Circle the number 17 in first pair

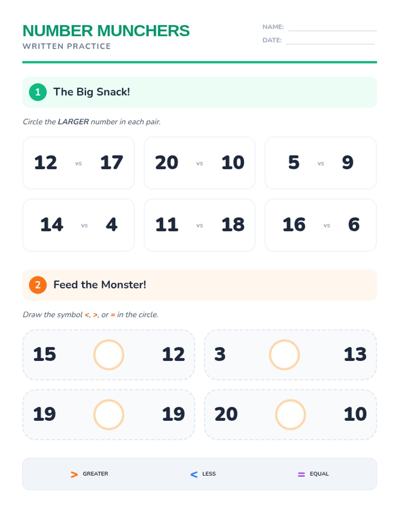pos(112,163)
